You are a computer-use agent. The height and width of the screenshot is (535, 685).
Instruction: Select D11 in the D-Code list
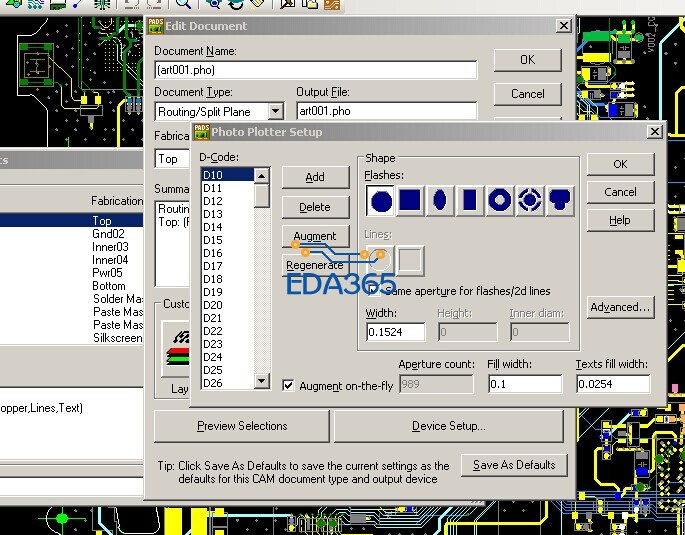click(228, 188)
